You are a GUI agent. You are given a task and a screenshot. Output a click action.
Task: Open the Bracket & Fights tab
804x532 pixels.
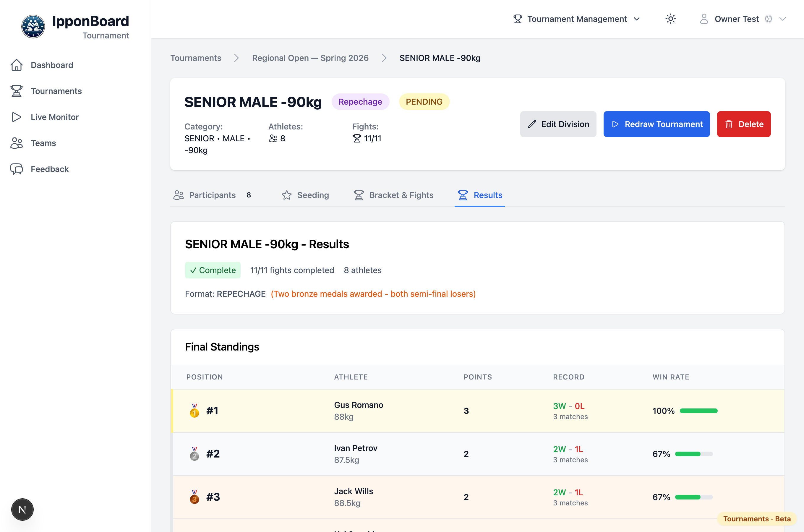coord(393,195)
